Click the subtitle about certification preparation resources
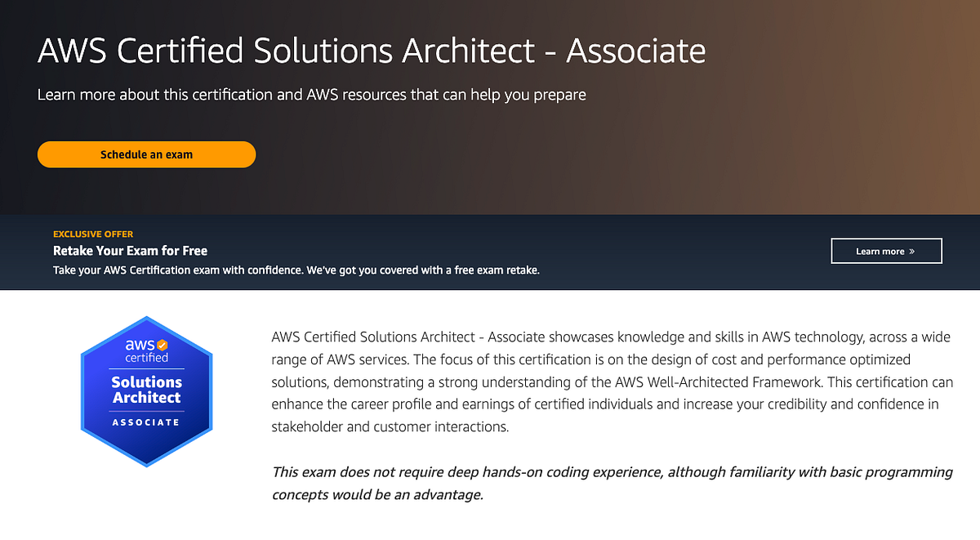Viewport: 980px width, 540px height. click(310, 95)
